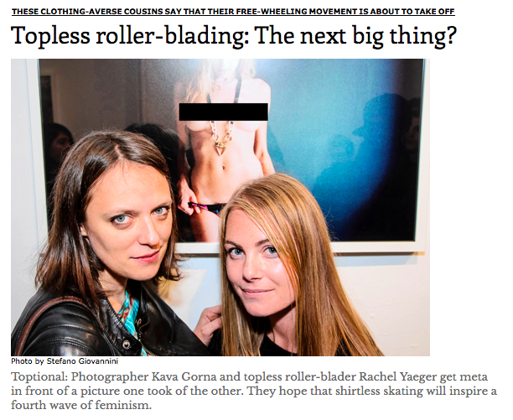This screenshot has height=420, width=513.
Task: Click the black censor bar in the photo
Action: pos(224,111)
